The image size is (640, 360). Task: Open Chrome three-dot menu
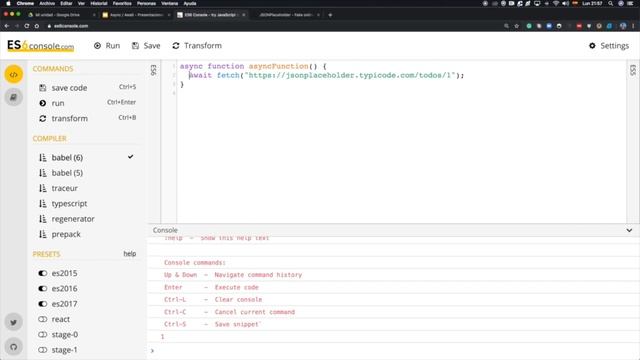633,26
